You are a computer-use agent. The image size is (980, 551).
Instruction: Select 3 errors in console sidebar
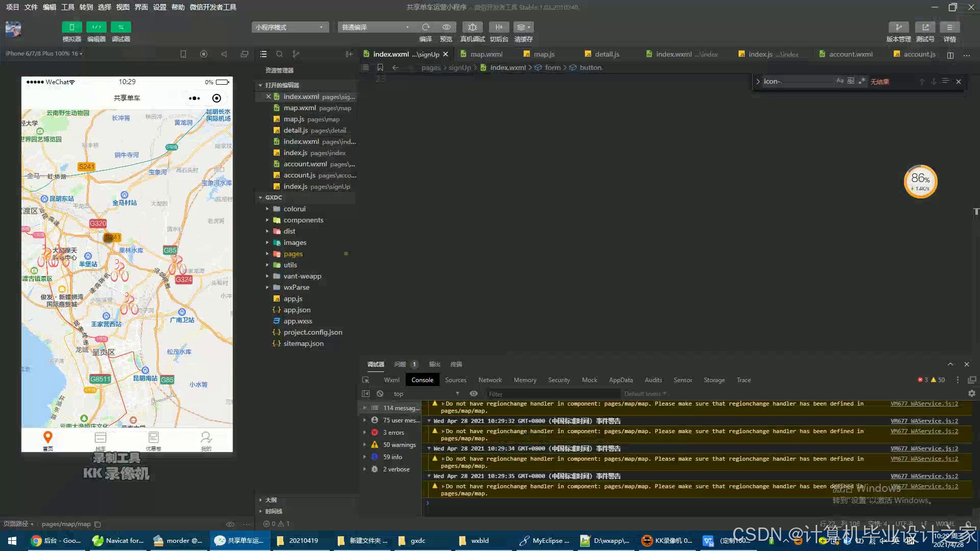[393, 433]
